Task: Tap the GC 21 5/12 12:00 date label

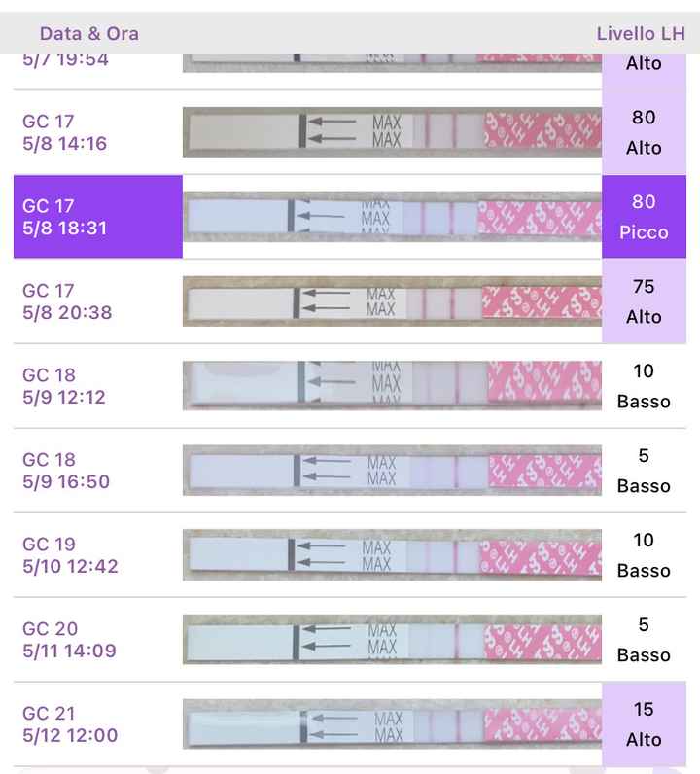Action: pos(70,724)
